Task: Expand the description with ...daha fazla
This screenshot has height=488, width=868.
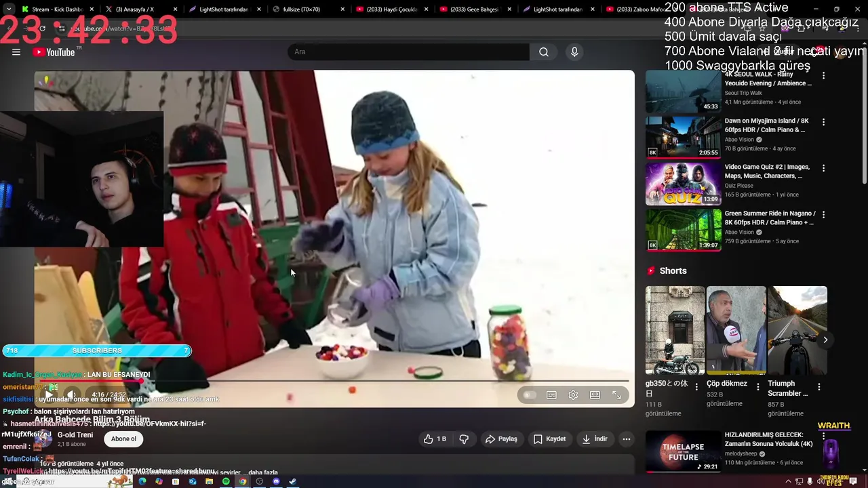Action: pyautogui.click(x=262, y=472)
